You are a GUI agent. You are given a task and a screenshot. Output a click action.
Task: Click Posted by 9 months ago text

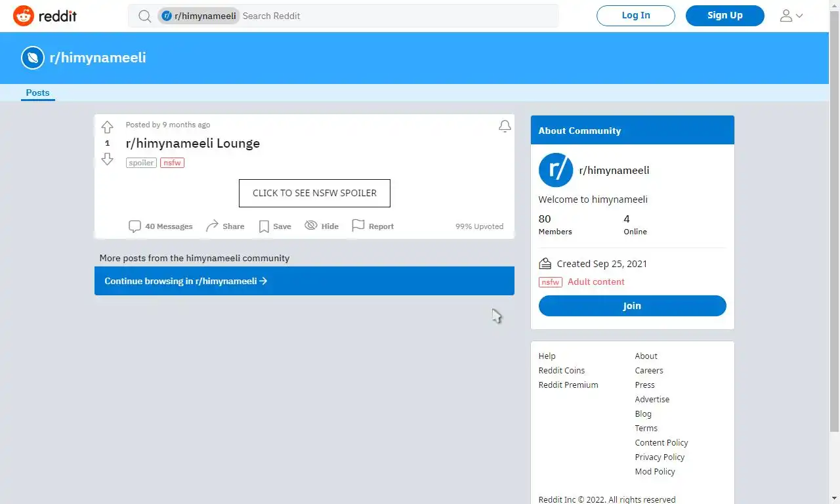168,125
